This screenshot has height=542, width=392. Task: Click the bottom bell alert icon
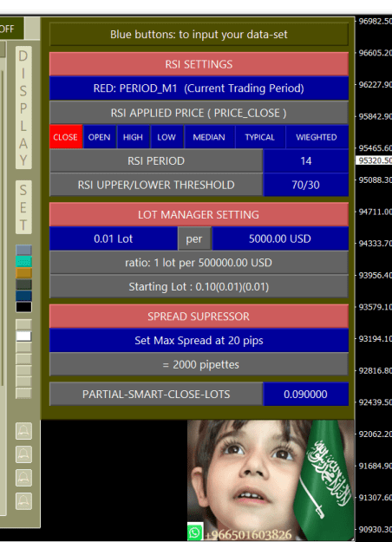(23, 501)
